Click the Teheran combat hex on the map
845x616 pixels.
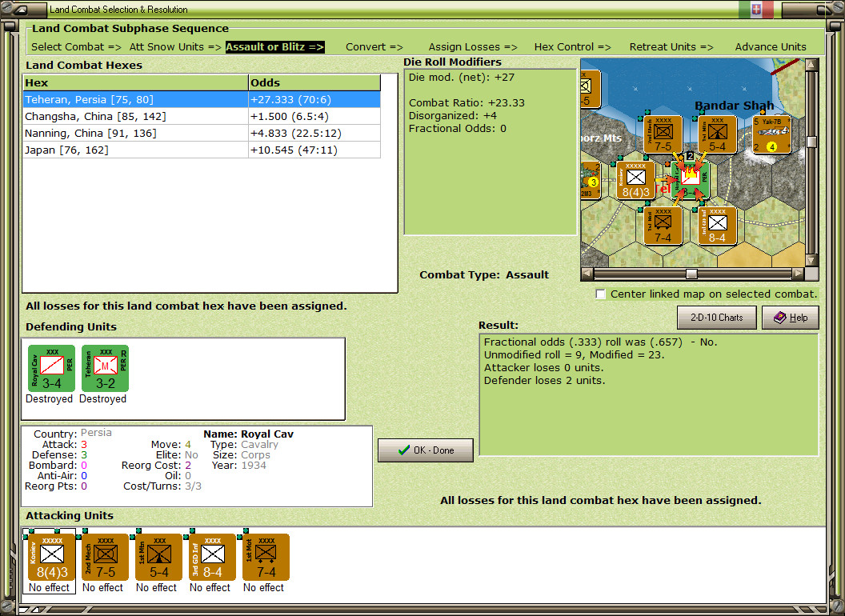[x=691, y=180]
